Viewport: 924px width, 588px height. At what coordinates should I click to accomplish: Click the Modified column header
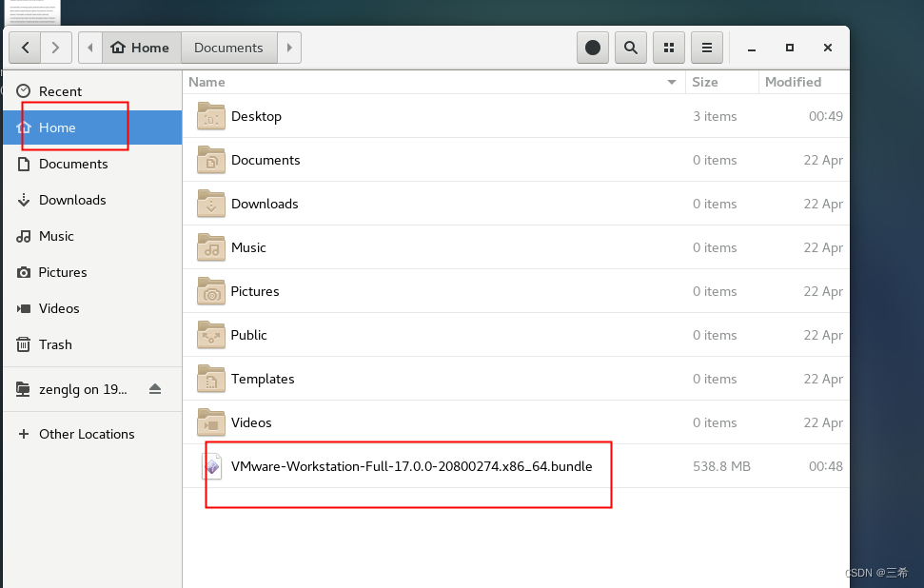coord(793,83)
